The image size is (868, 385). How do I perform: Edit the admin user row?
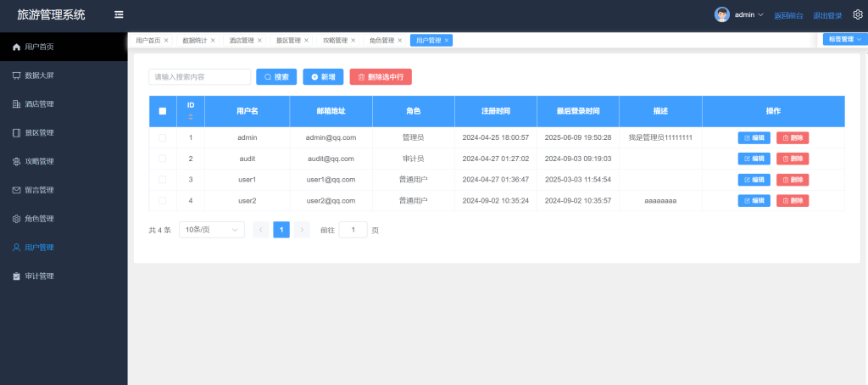coord(754,137)
